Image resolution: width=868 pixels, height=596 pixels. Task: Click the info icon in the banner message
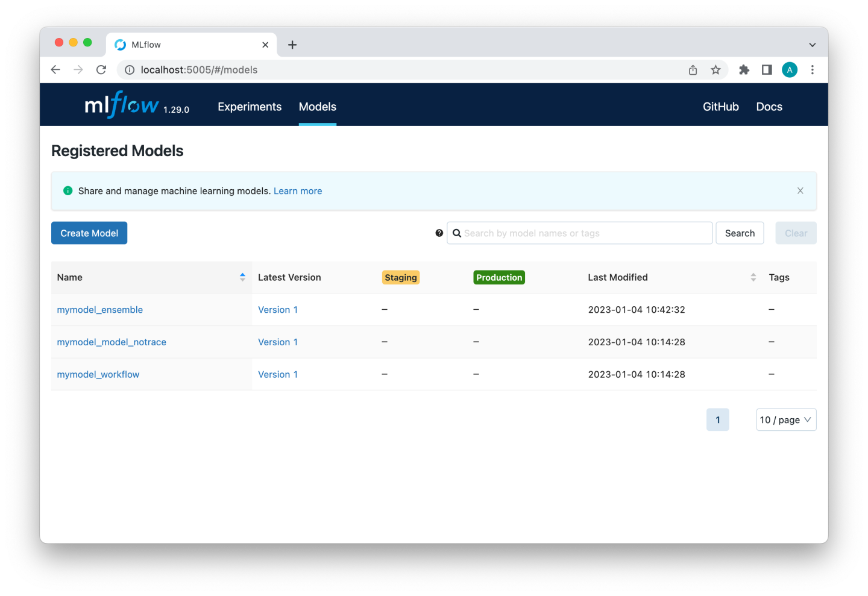click(68, 190)
